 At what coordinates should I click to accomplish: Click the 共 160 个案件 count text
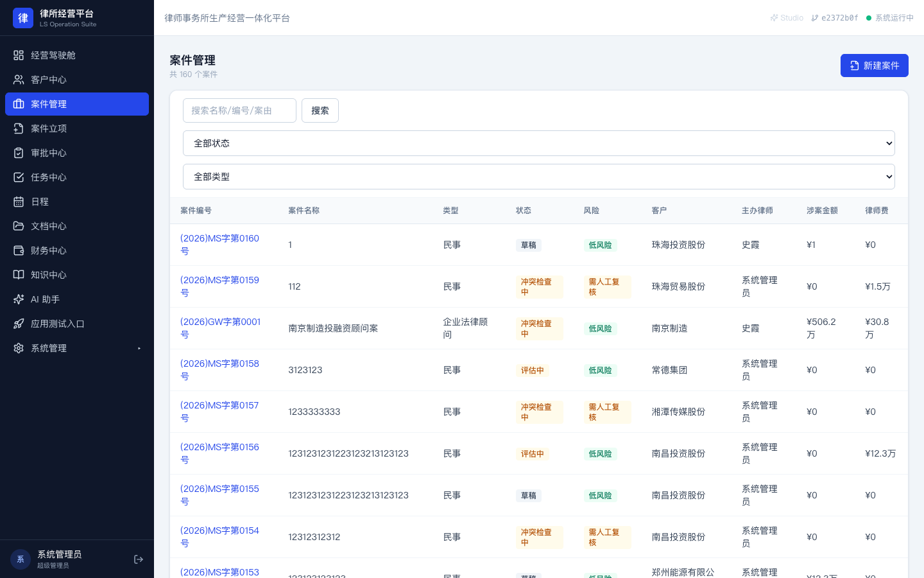tap(193, 74)
